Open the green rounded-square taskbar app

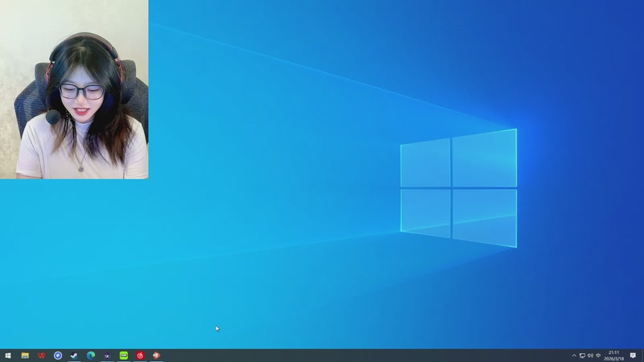(x=124, y=356)
